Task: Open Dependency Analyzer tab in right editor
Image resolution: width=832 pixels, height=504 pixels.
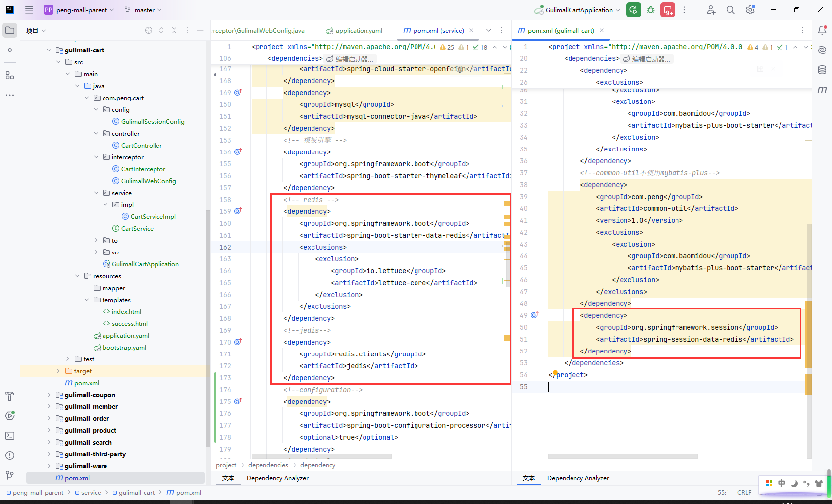Action: 578,478
